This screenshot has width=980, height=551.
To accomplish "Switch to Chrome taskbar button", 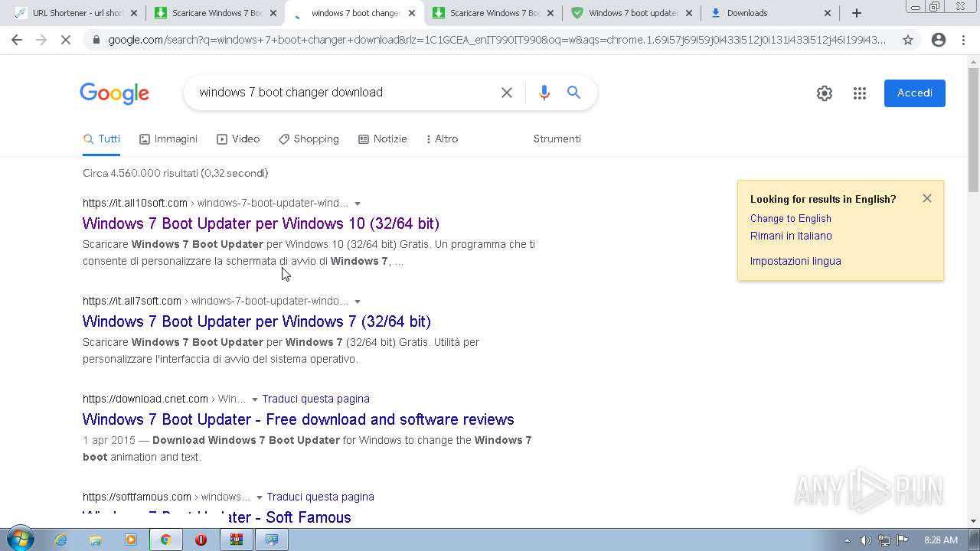I will 165,540.
